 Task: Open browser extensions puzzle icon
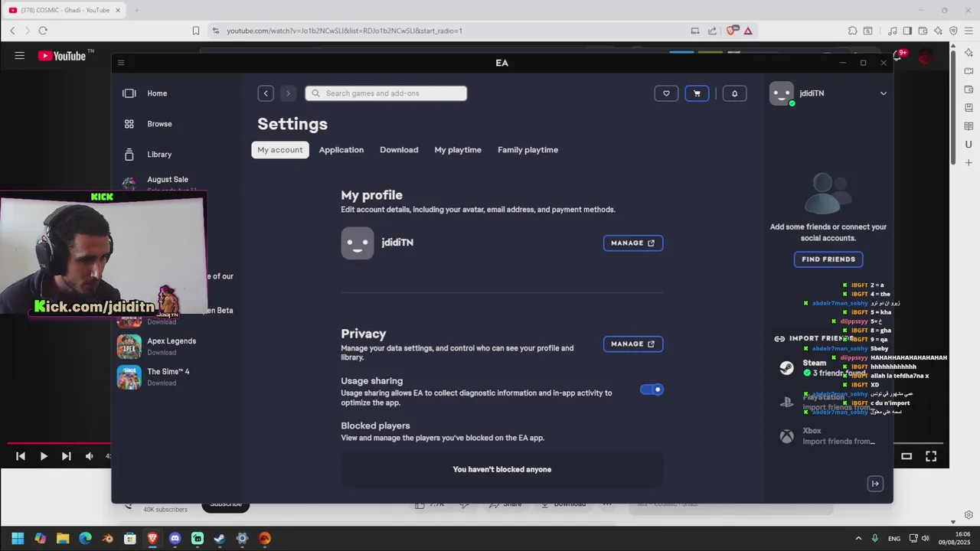852,31
